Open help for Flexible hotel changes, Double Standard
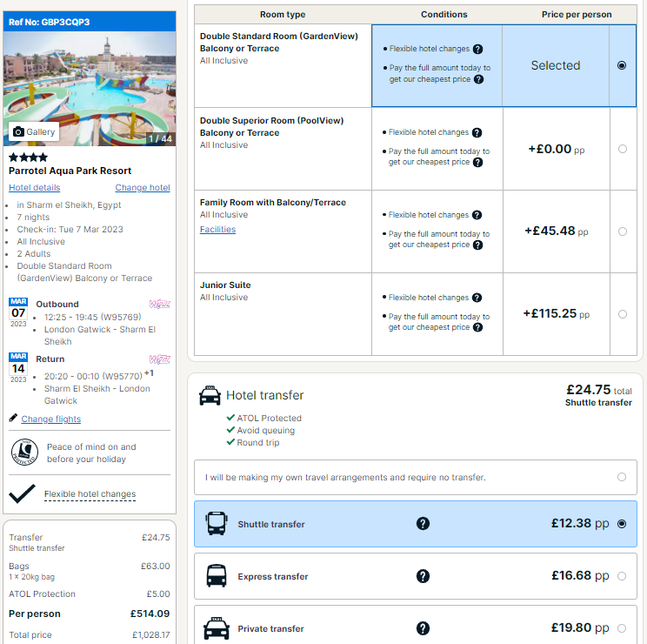Image resolution: width=647 pixels, height=644 pixels. [x=477, y=49]
